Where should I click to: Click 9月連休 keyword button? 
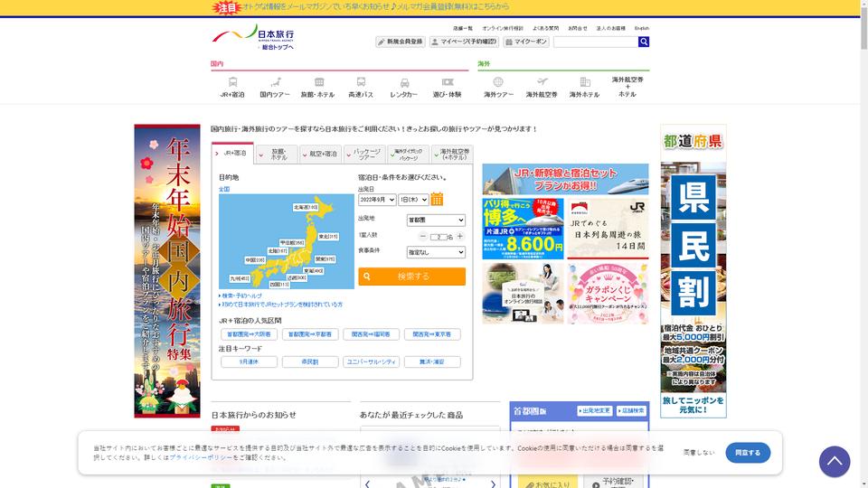click(x=250, y=361)
